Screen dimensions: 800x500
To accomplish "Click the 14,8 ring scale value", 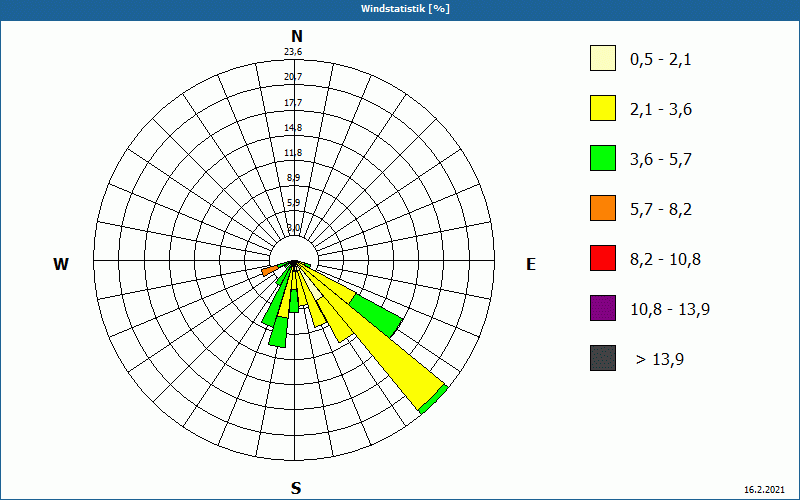I will (293, 128).
